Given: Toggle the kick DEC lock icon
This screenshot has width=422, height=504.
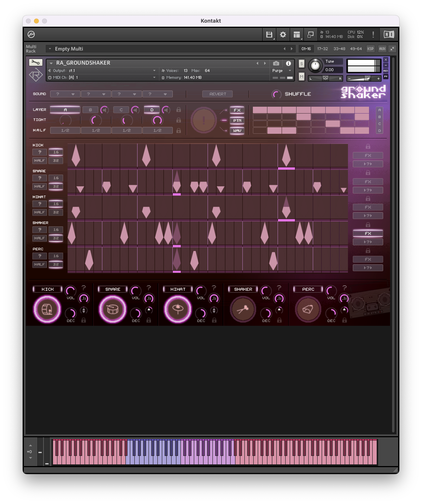Looking at the screenshot, I should pyautogui.click(x=83, y=320).
